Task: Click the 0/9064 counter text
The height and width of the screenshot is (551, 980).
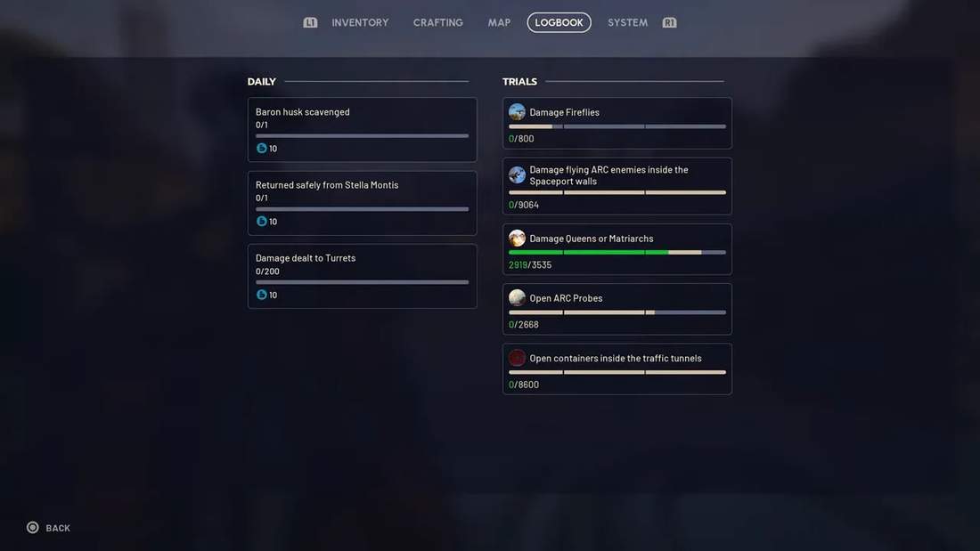Action: tap(524, 205)
